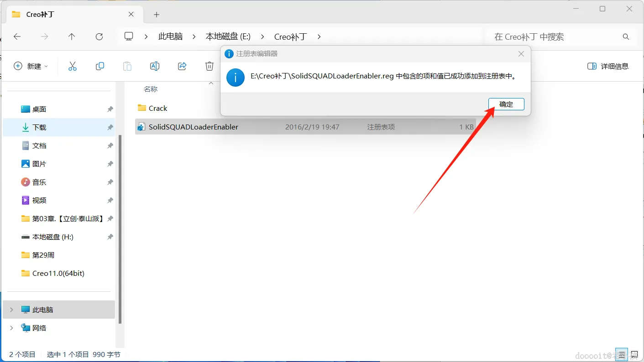Click the date 2016/2/19 19:47

(312, 127)
